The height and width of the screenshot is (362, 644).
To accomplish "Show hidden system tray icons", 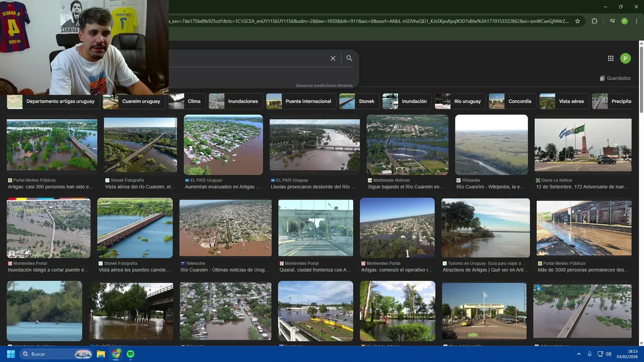I will coord(579,354).
